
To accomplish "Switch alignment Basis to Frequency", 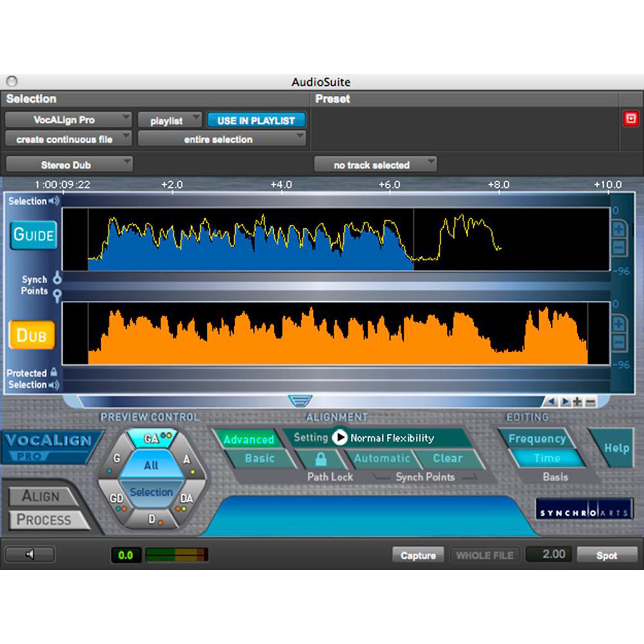I will (538, 439).
